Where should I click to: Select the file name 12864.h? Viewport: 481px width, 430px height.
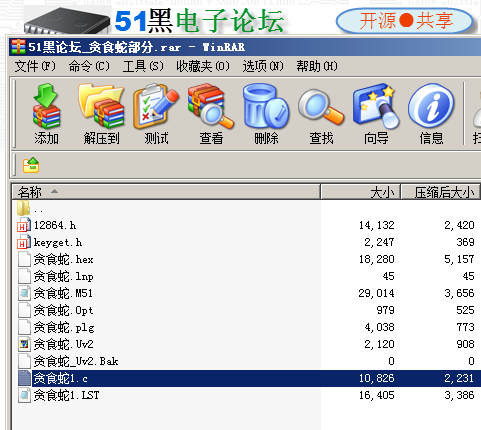point(55,225)
